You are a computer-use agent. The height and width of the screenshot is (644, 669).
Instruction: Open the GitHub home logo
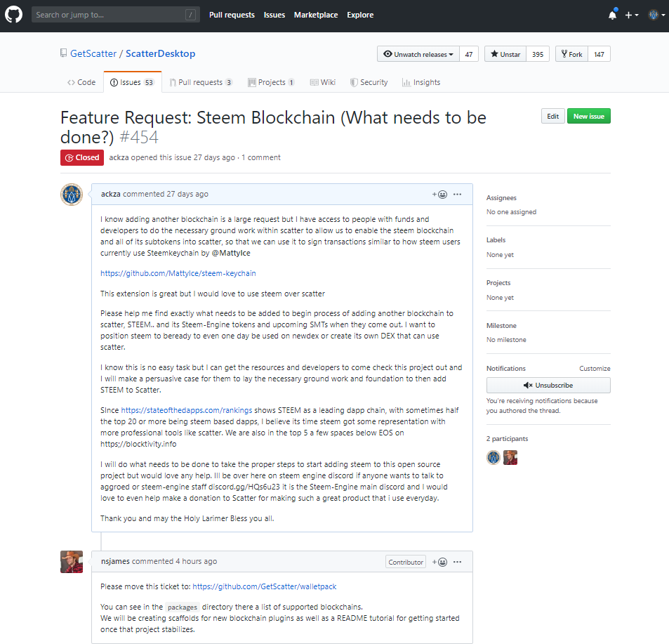[x=13, y=15]
